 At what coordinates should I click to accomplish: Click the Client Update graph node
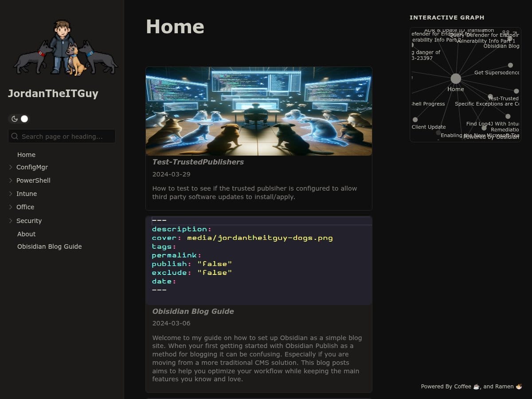pos(415,120)
